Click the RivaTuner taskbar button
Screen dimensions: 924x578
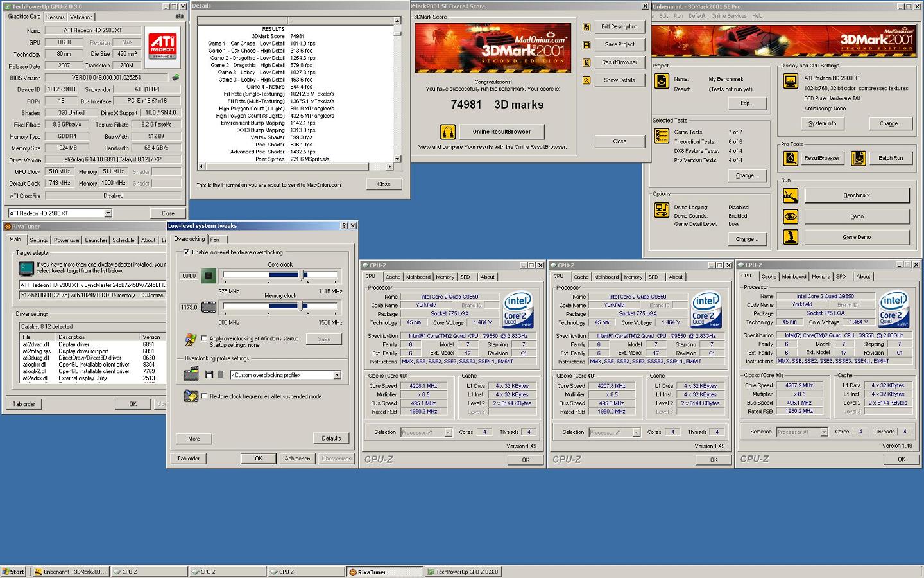point(385,572)
